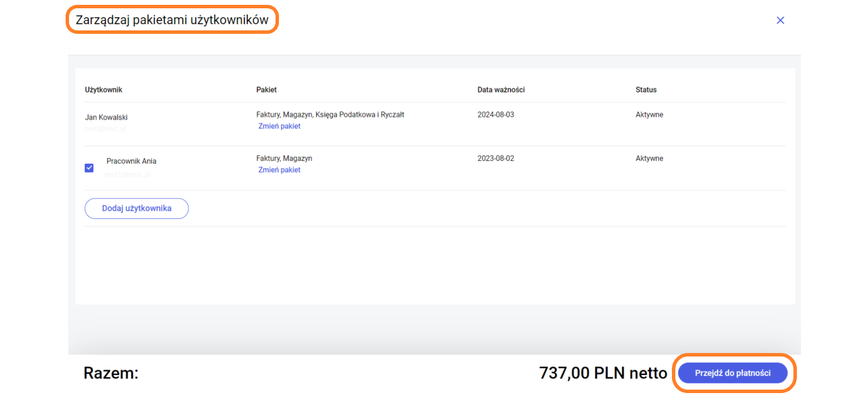Uncheck the Pracownik Ania checkbox

[x=89, y=168]
